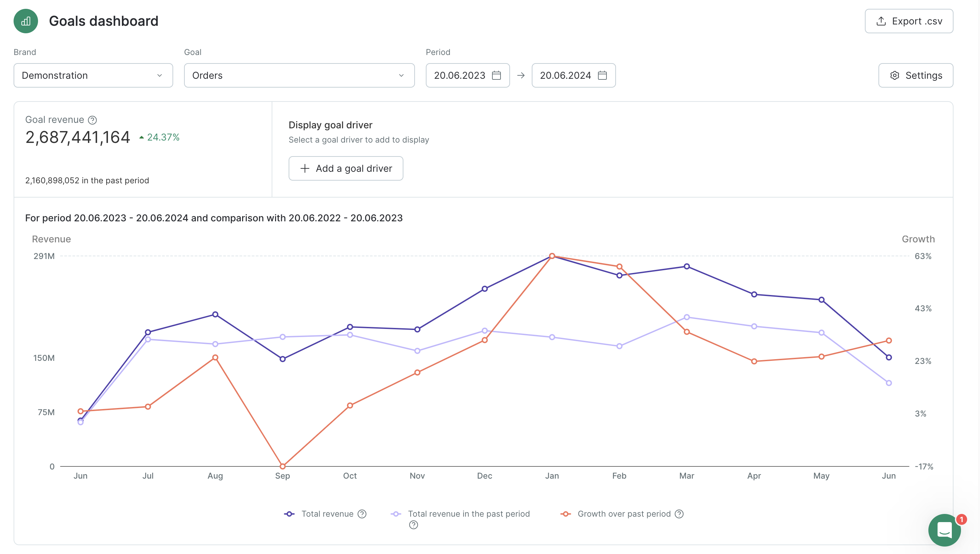
Task: Click the comparison period description text
Action: 214,218
